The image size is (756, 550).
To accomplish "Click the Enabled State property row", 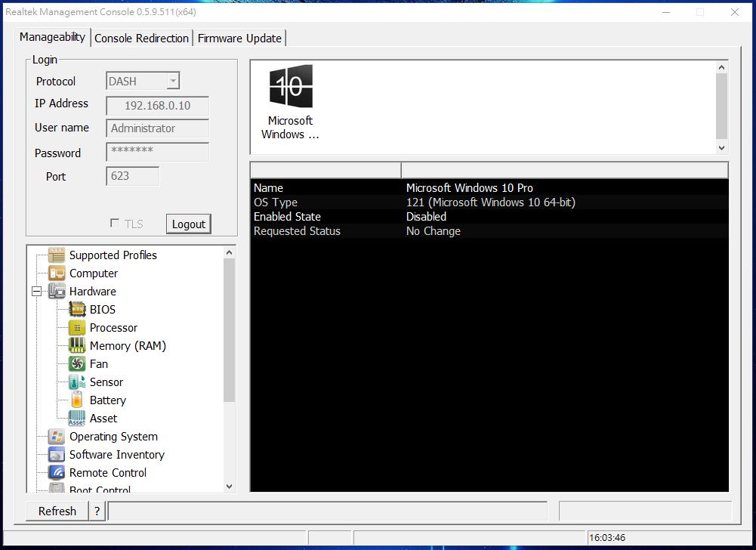I will 489,217.
